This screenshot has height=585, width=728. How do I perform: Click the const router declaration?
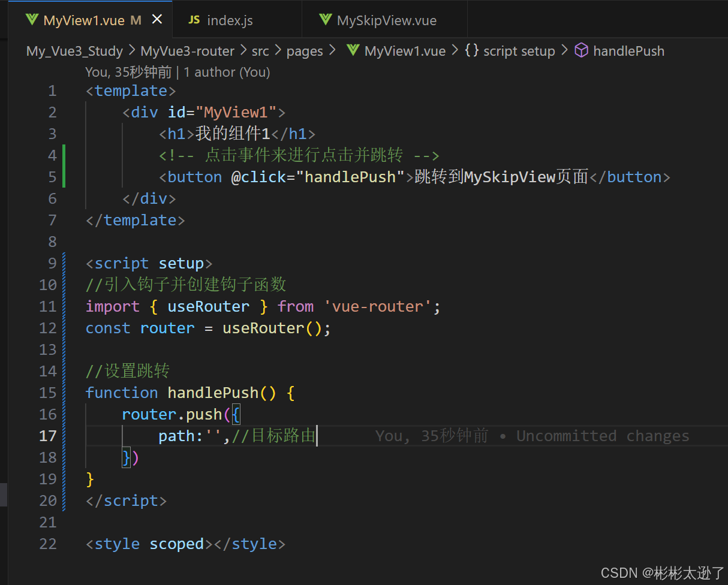pyautogui.click(x=140, y=328)
